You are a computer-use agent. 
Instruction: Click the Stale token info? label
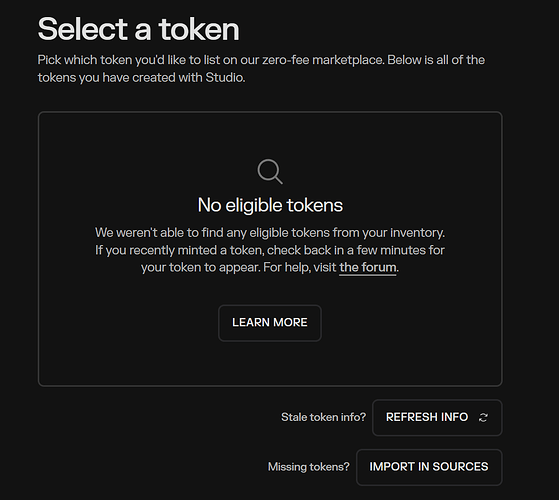tap(323, 417)
